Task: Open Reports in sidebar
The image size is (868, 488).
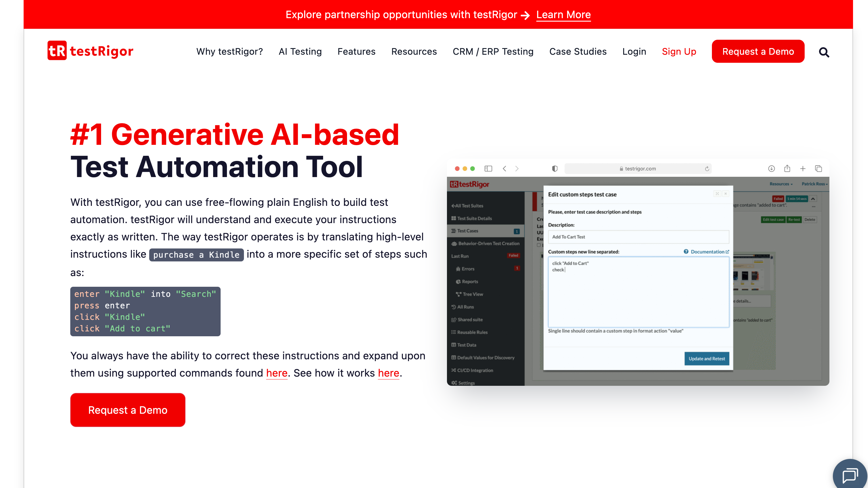Action: click(x=467, y=282)
